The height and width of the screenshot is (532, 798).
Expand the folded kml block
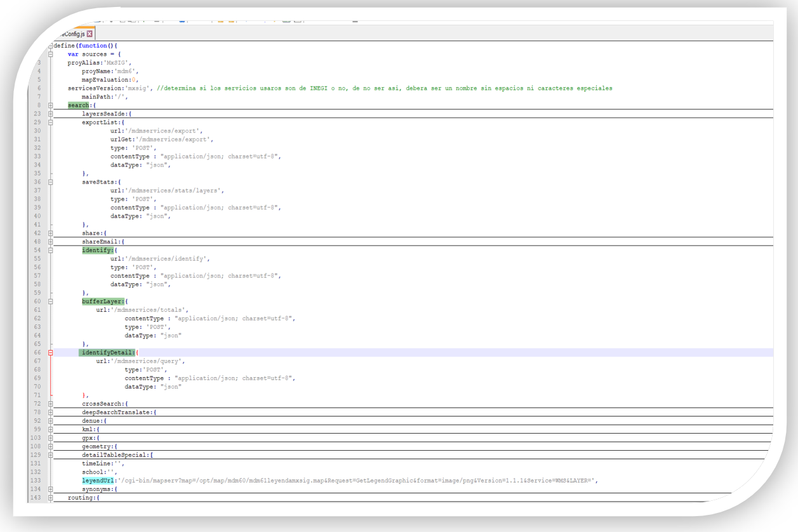point(50,430)
